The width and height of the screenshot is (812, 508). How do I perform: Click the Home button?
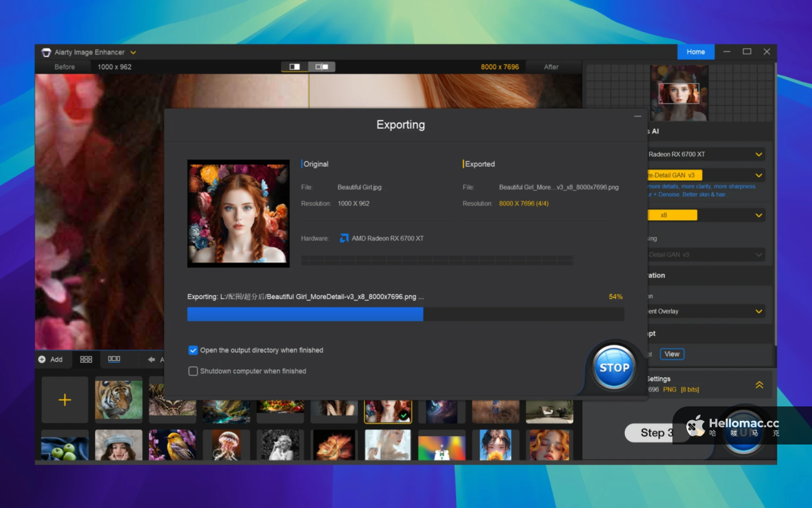point(696,52)
